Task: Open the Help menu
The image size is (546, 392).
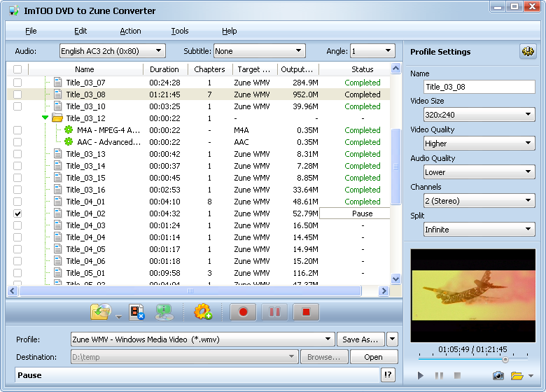Action: point(229,31)
